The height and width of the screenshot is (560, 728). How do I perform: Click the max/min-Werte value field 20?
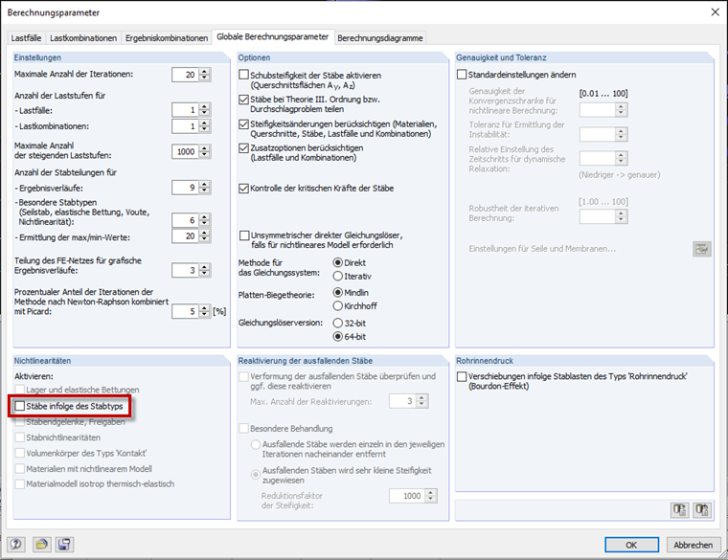[x=185, y=236]
